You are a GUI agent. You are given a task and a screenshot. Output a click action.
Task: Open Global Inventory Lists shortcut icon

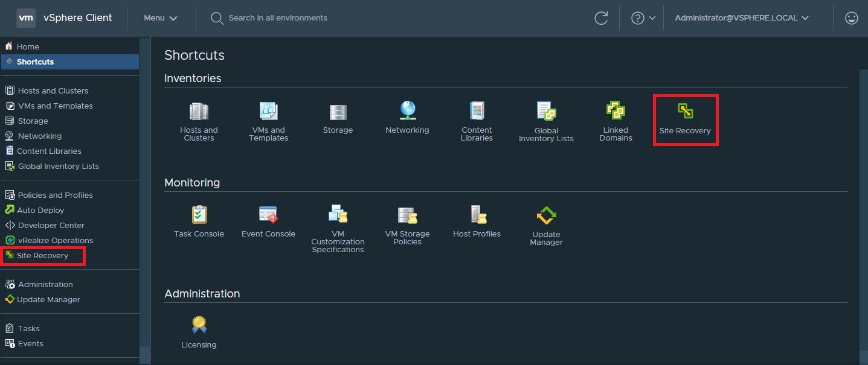point(546,112)
